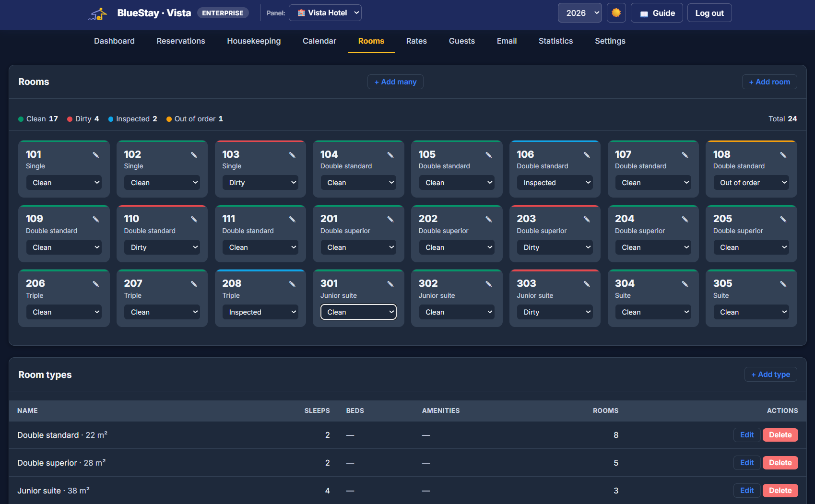This screenshot has width=815, height=504.
Task: Open status dropdown for room 103
Action: pyautogui.click(x=260, y=183)
